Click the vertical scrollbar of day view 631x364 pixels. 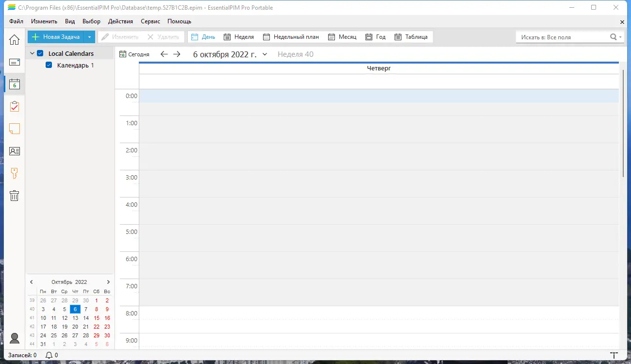623,123
